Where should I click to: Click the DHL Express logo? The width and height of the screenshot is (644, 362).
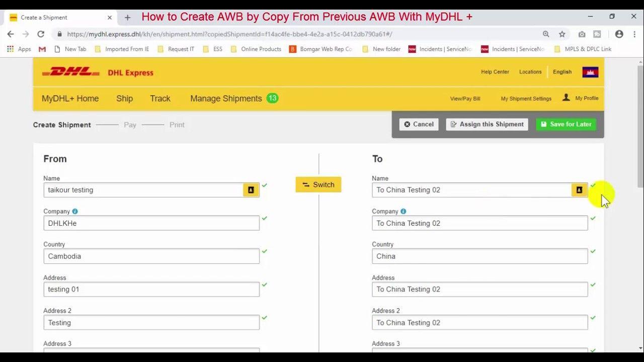pos(98,72)
